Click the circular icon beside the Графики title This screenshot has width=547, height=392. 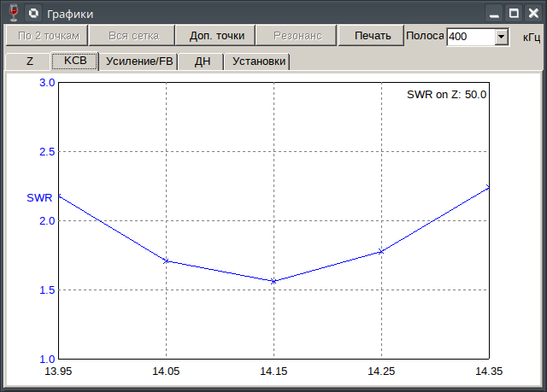(x=32, y=13)
